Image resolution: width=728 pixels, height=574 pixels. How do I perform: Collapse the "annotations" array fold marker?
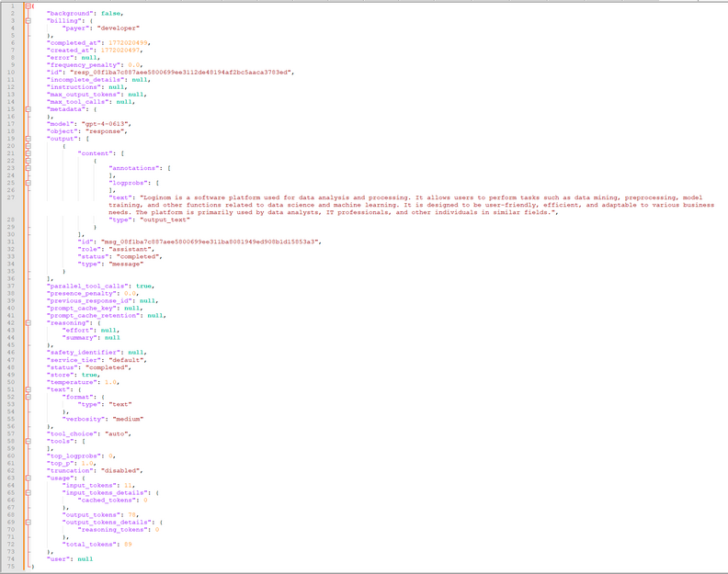(28, 168)
